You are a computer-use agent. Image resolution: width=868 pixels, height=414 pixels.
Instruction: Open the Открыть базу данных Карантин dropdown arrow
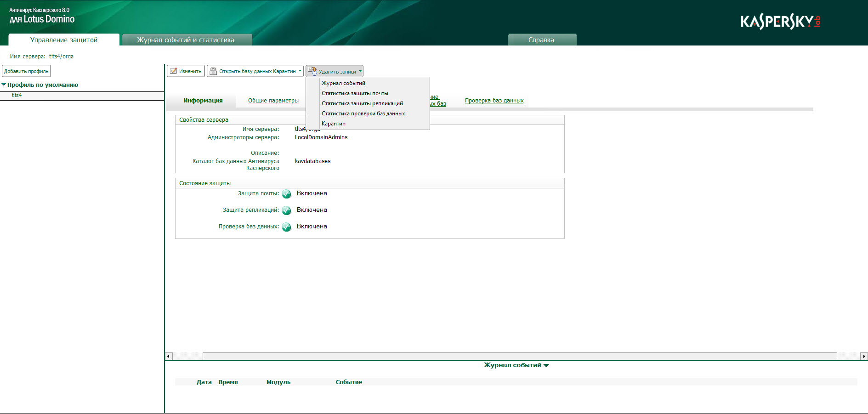(300, 71)
